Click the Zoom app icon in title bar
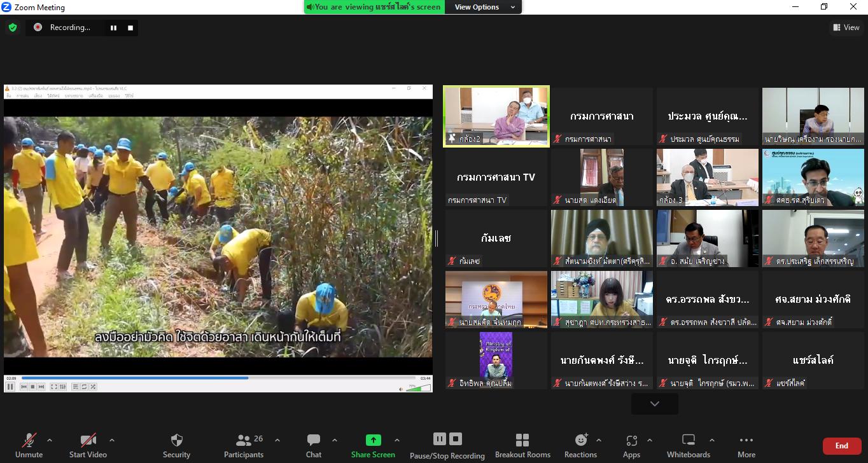The height and width of the screenshot is (463, 868). [7, 7]
